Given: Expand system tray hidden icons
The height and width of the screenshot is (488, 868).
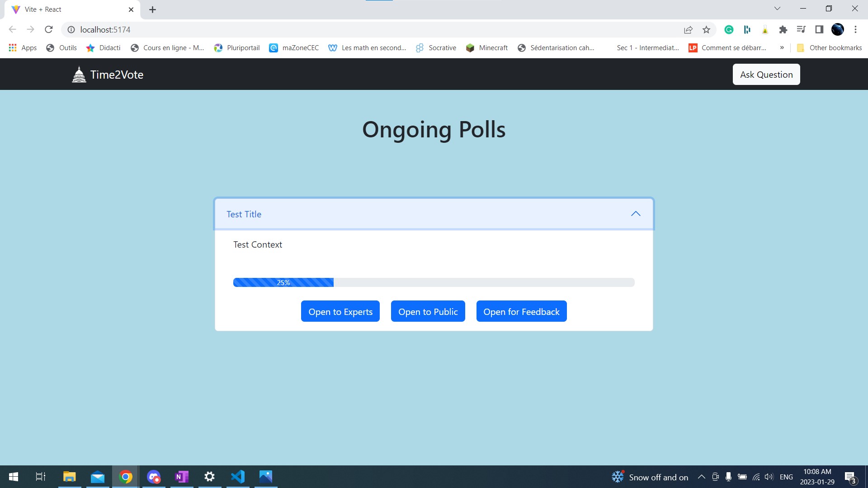Looking at the screenshot, I should click(701, 477).
